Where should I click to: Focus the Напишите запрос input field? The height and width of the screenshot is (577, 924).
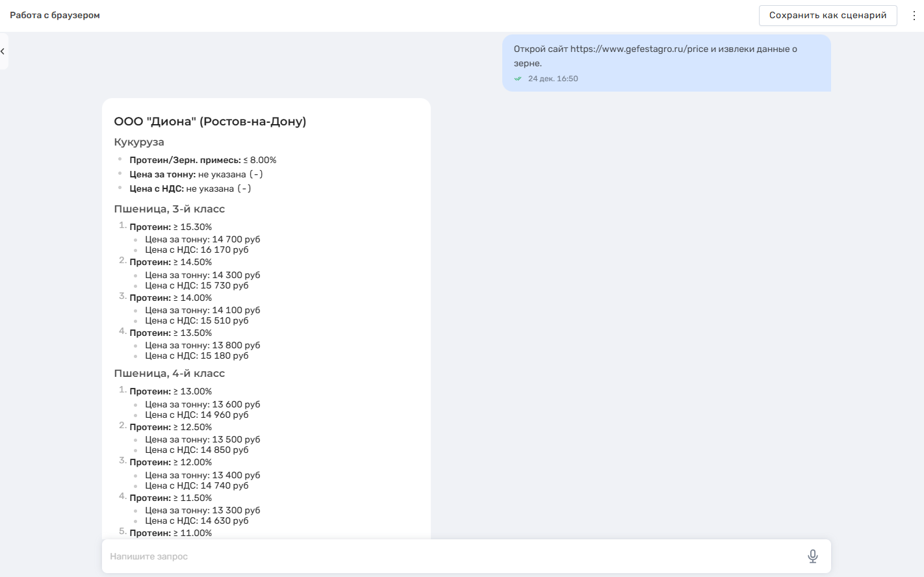[x=448, y=556]
